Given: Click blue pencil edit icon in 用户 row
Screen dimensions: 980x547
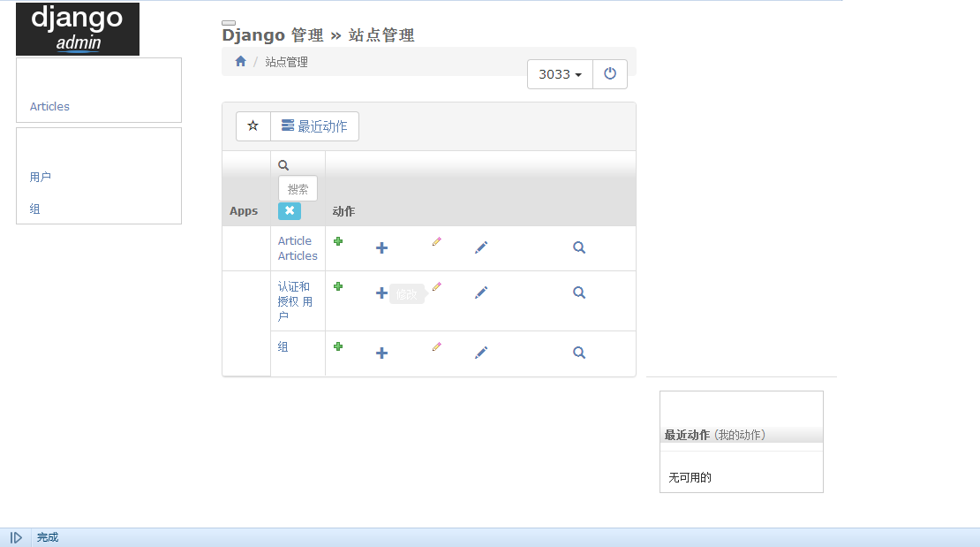Looking at the screenshot, I should (481, 292).
